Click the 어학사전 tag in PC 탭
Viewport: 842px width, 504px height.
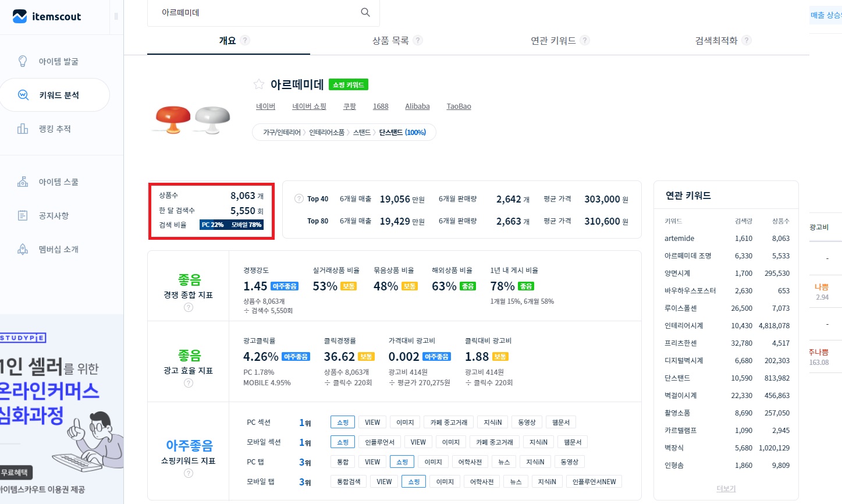point(470,462)
